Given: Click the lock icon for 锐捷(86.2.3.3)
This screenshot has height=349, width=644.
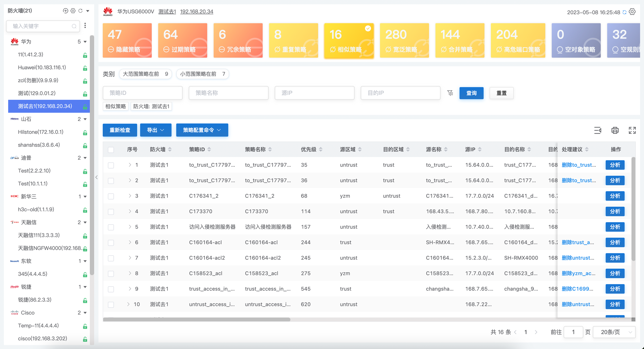Looking at the screenshot, I should point(85,300).
